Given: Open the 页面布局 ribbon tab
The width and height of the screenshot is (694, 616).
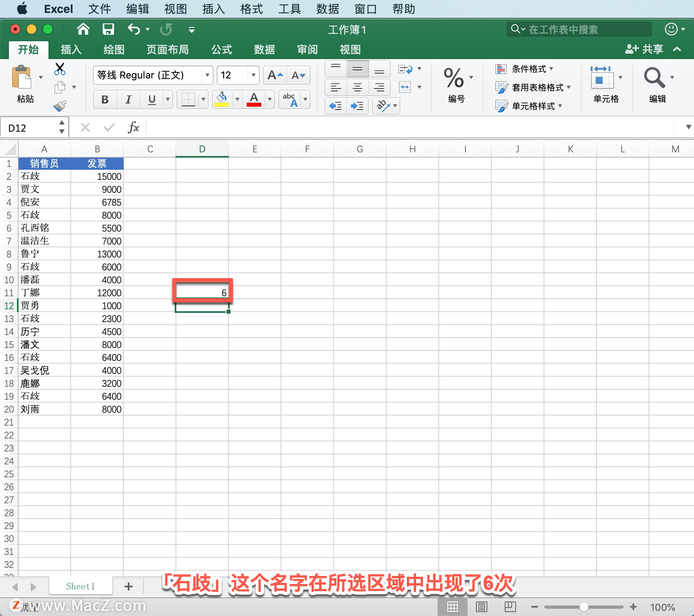Looking at the screenshot, I should click(167, 50).
